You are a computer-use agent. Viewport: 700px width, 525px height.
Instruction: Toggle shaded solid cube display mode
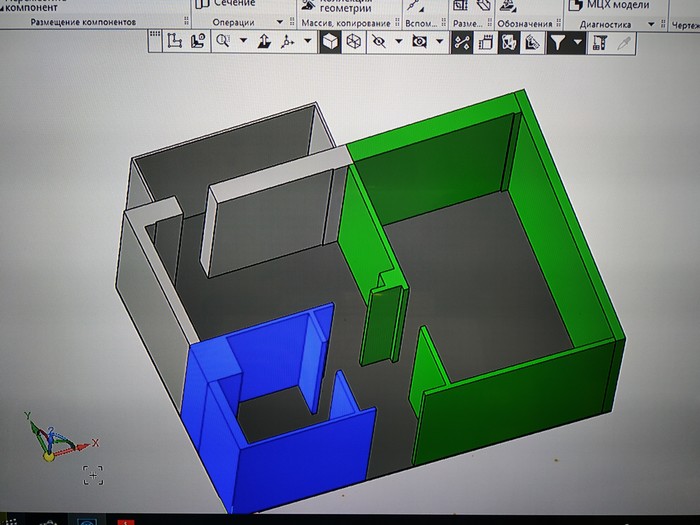[329, 42]
